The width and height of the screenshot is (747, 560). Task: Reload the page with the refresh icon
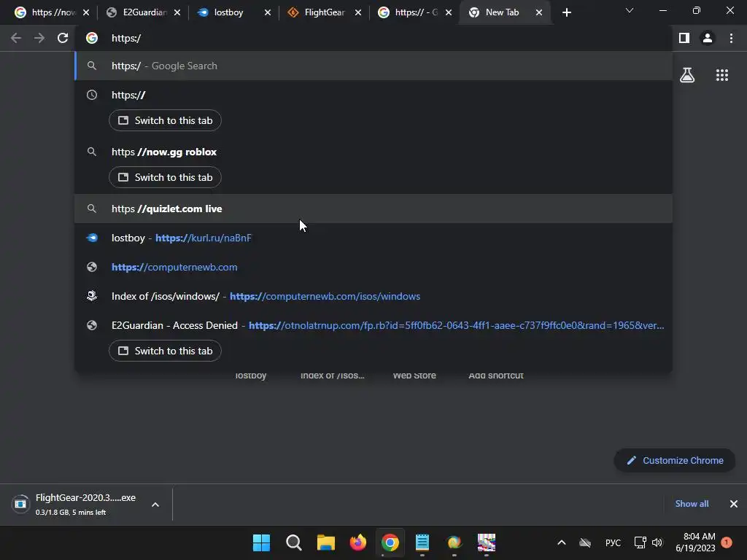(x=63, y=38)
